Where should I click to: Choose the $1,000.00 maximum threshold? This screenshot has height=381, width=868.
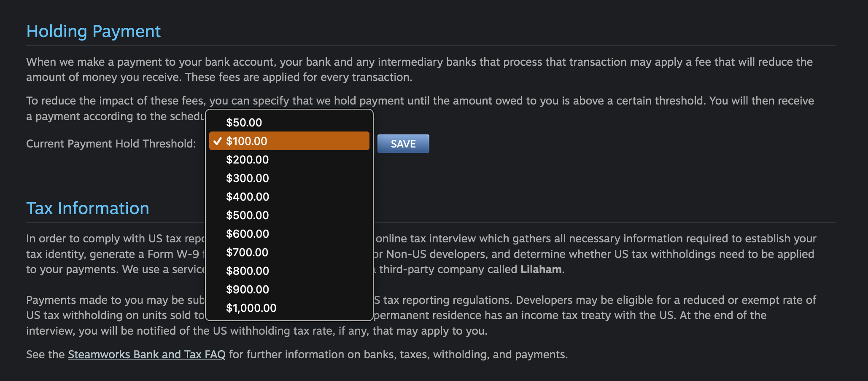point(251,308)
